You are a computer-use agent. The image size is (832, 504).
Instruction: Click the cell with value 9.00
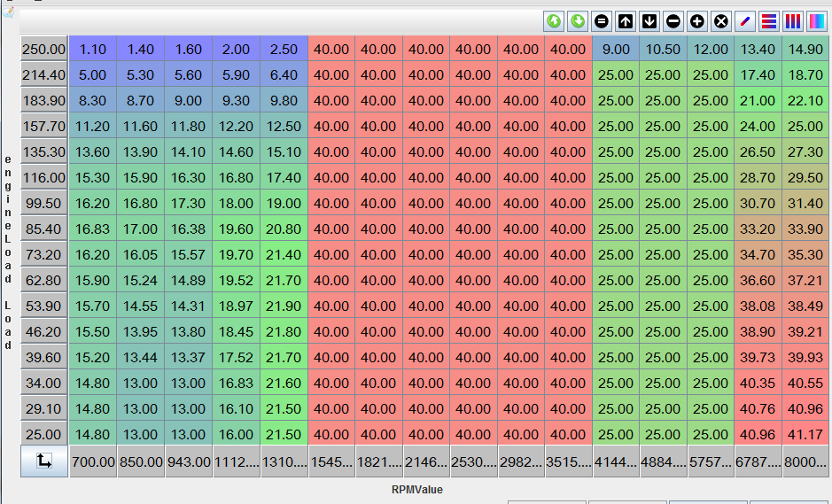click(x=615, y=50)
